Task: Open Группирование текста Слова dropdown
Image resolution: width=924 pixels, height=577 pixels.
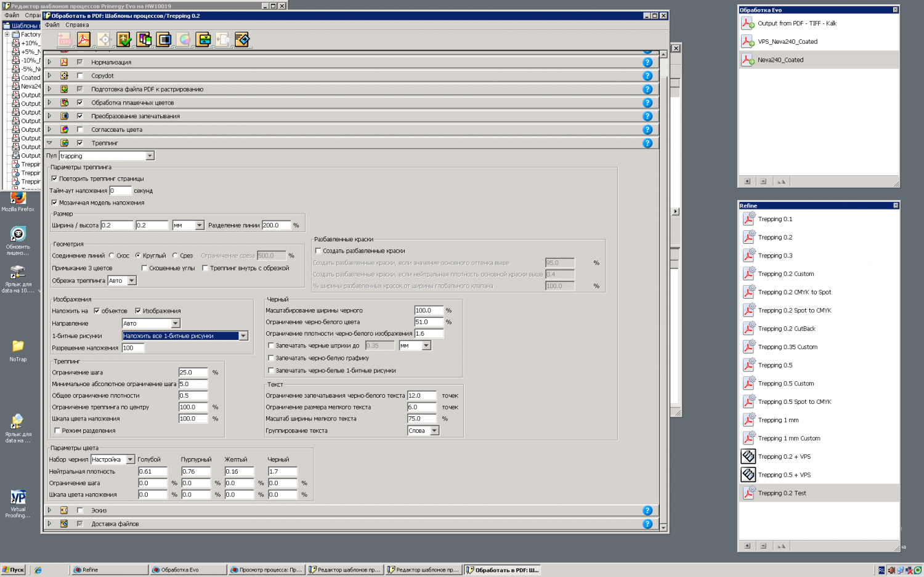Action: (x=434, y=431)
